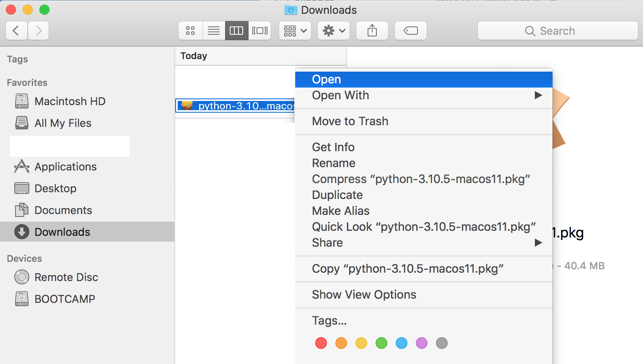Go forward with the right arrow button

click(39, 31)
